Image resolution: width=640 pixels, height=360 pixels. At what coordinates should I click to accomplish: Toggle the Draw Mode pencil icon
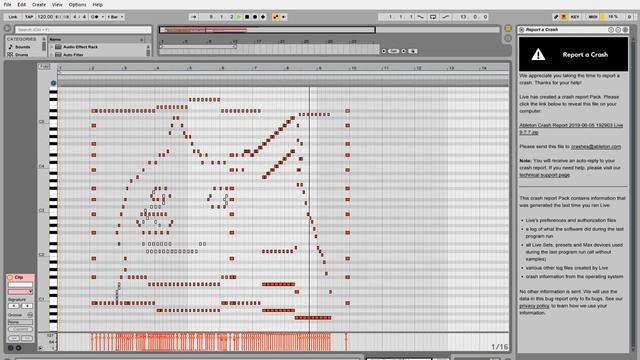(556, 17)
